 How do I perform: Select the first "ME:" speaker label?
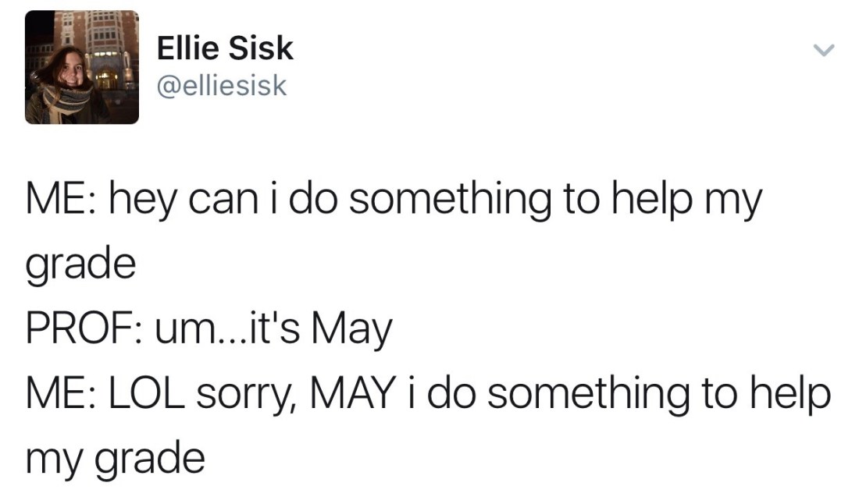coord(59,202)
